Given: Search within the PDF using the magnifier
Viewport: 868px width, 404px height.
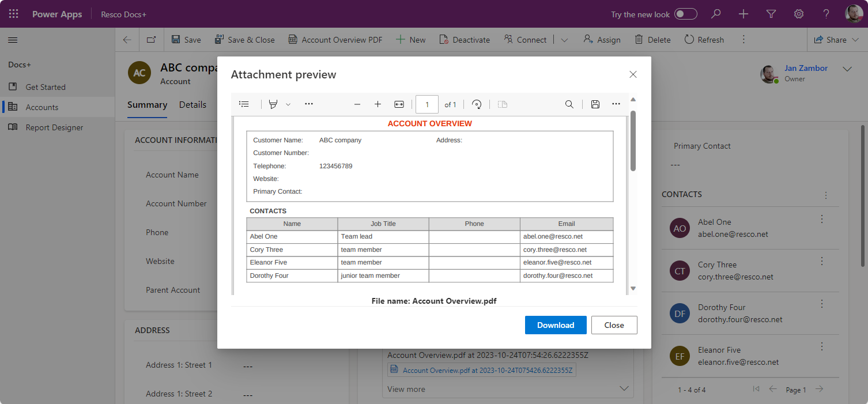Looking at the screenshot, I should click(569, 104).
